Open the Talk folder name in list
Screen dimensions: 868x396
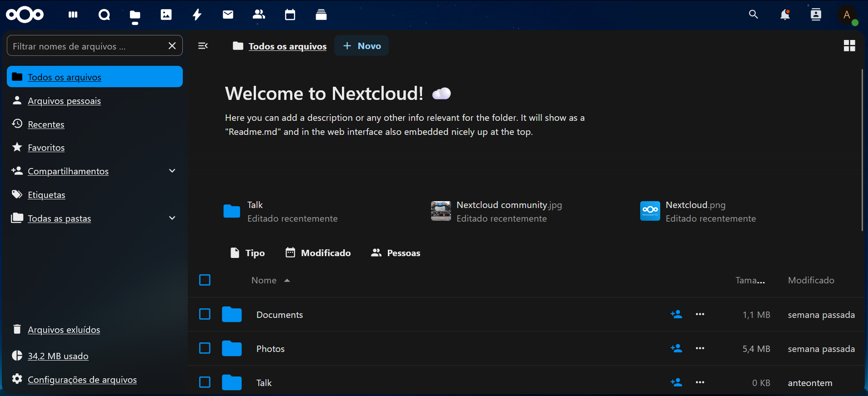264,383
